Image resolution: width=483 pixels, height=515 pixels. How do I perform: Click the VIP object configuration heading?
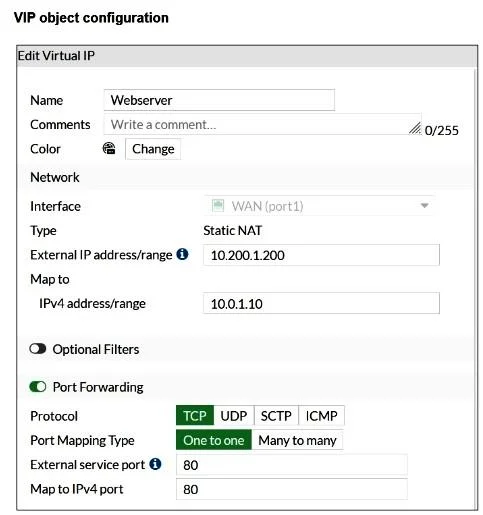[91, 18]
